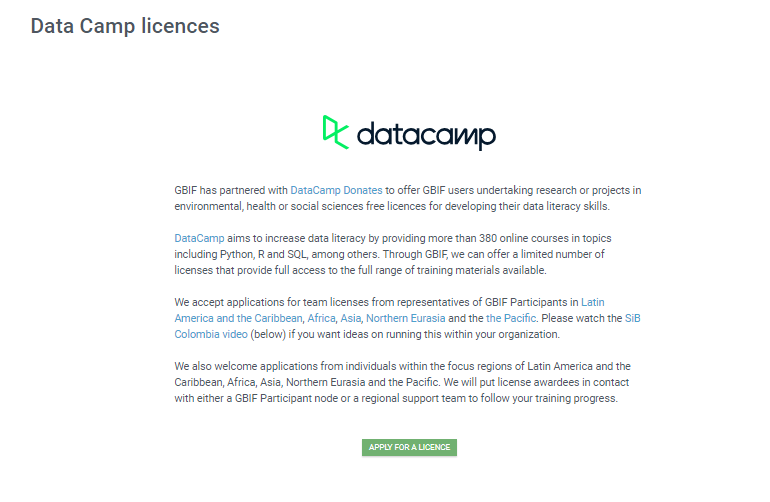Go to the Northern Eurasia link

pos(406,318)
